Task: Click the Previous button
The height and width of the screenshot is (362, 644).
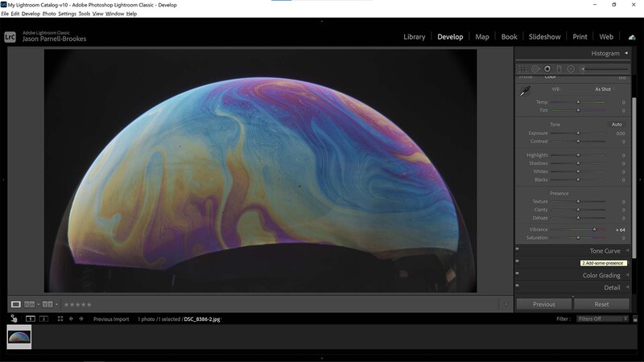Action: coord(544,304)
